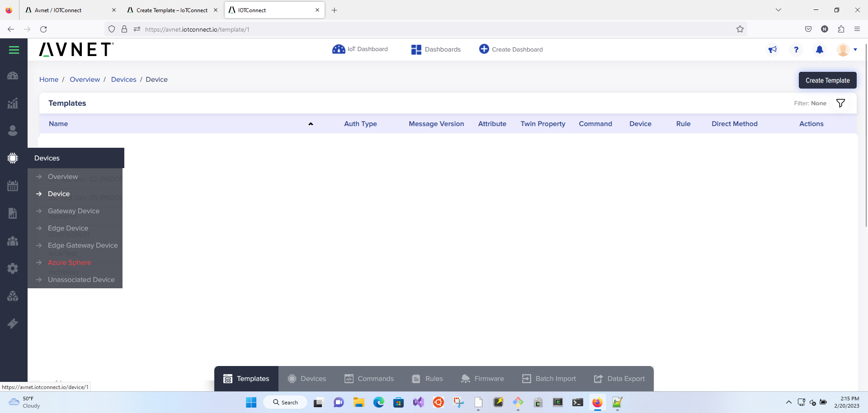Viewport: 868px width, 413px height.
Task: Open a new browser tab
Action: click(x=335, y=10)
